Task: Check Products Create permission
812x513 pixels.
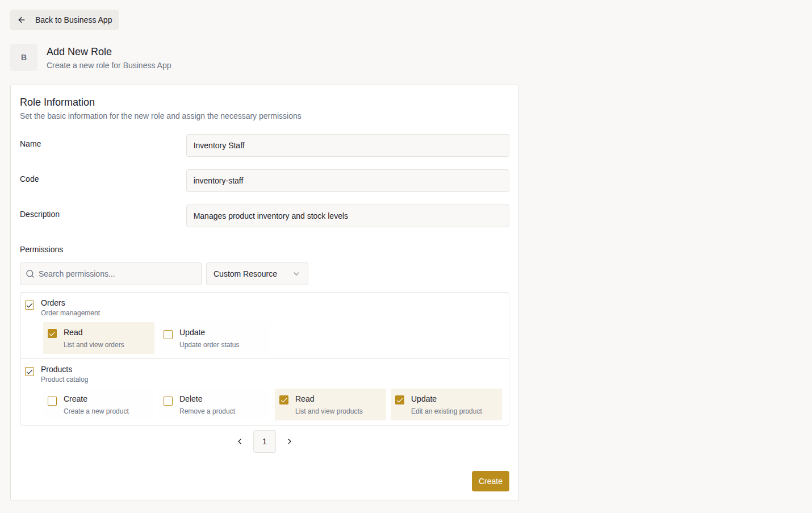Action: [x=52, y=401]
